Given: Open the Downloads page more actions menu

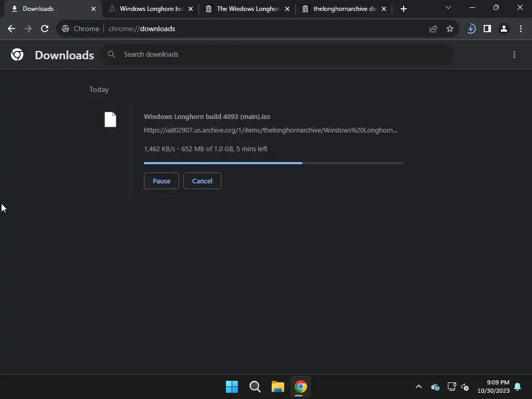Looking at the screenshot, I should click(x=514, y=55).
